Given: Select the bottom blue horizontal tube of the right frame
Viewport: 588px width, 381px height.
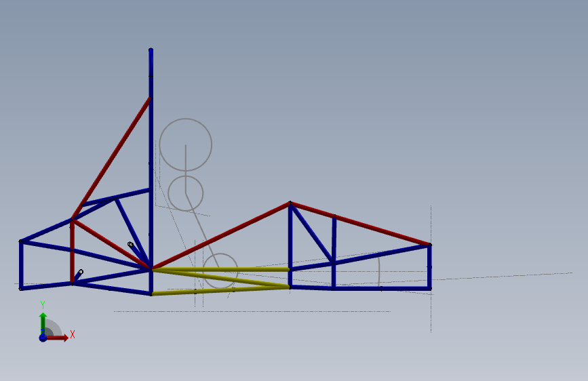Looking at the screenshot, I should 360,288.
